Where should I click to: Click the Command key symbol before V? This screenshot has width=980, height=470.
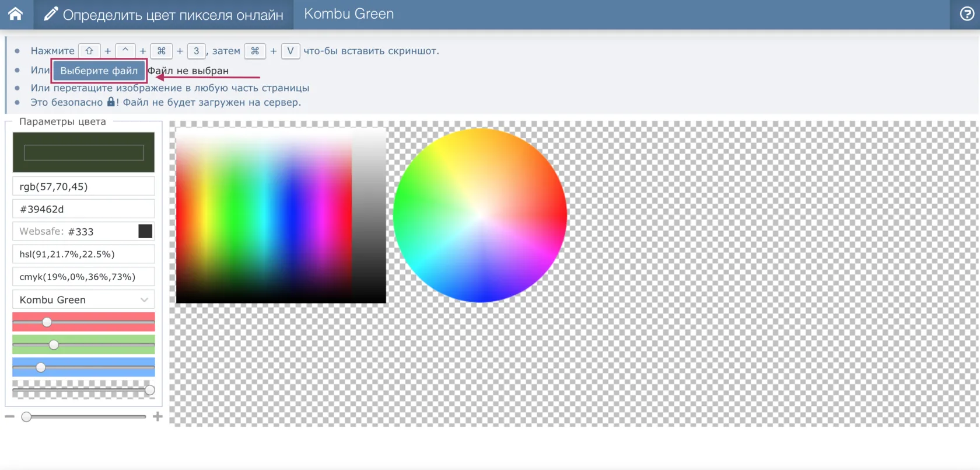coord(255,51)
